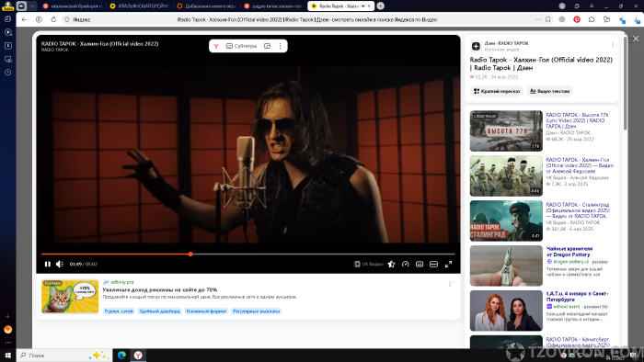Switch to the 'радио тапок халхин-гол' tab

point(272,6)
